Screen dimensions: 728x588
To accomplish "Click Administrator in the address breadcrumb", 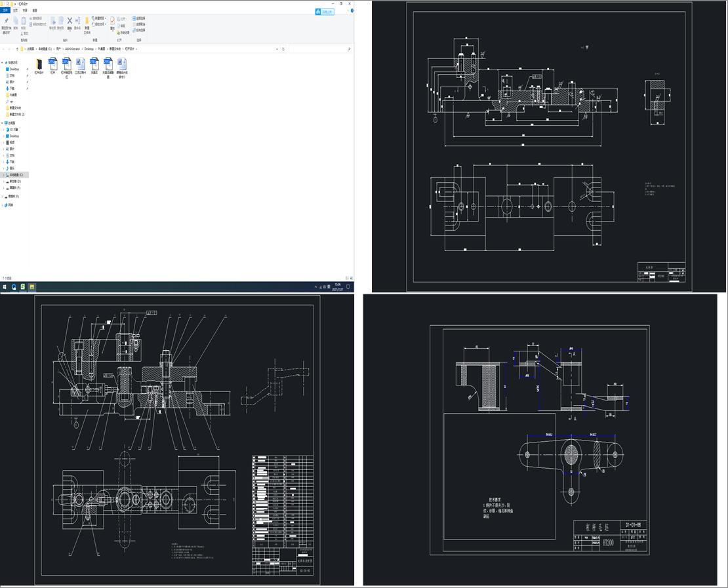I will 73,49.
